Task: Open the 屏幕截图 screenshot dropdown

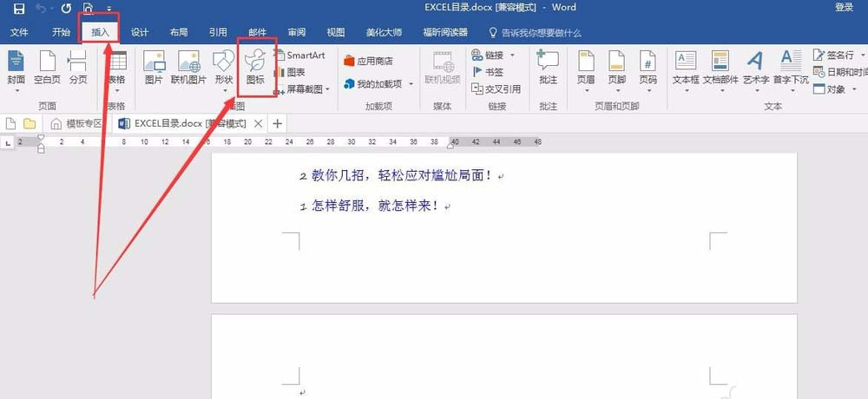Action: [302, 88]
